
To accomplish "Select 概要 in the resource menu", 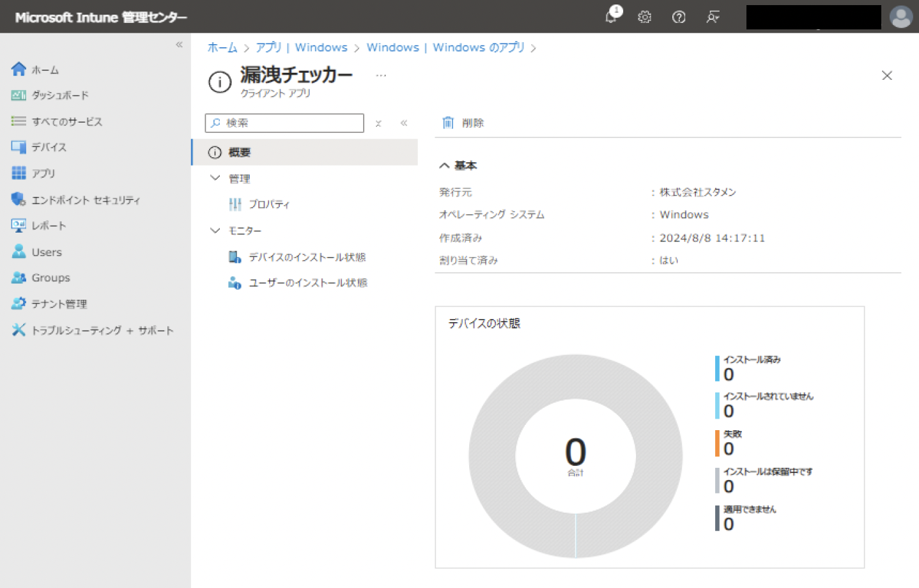I will (x=305, y=152).
